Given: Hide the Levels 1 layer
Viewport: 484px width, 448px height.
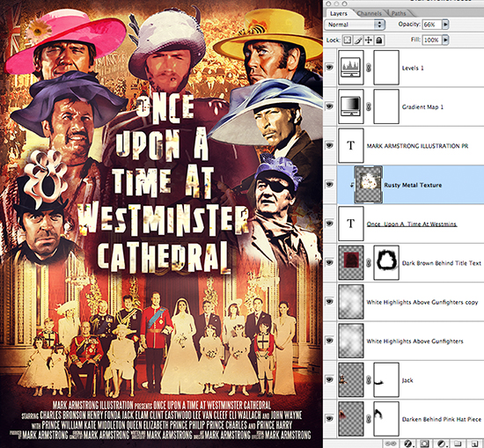Looking at the screenshot, I should point(330,67).
